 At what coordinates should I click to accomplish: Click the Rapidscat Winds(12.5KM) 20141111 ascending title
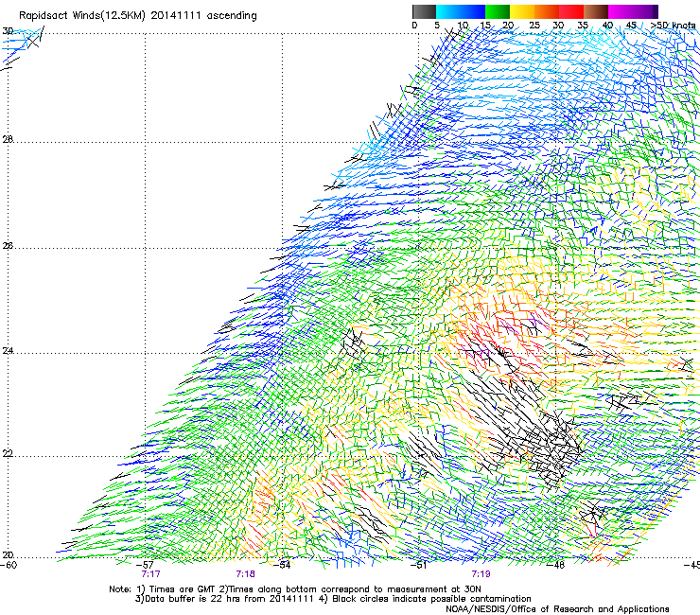[138, 16]
